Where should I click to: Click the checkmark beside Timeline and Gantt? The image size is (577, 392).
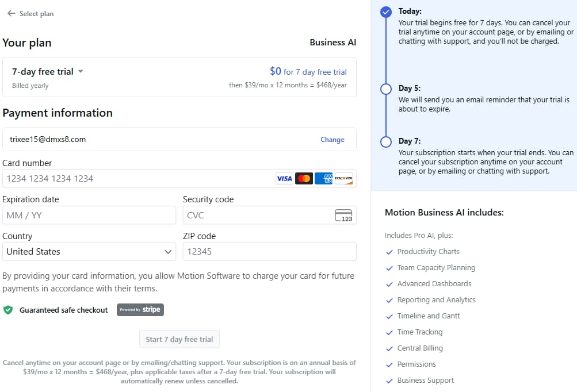[x=389, y=317]
